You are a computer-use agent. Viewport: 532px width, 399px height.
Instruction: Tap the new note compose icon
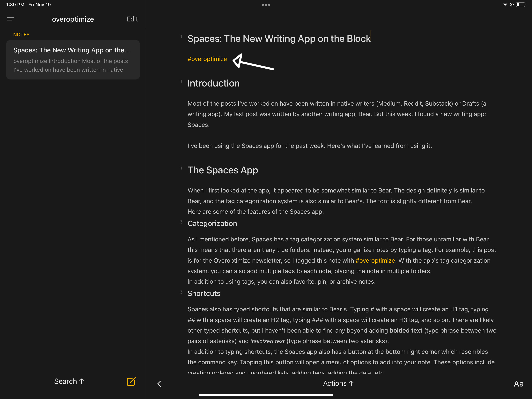pyautogui.click(x=131, y=381)
